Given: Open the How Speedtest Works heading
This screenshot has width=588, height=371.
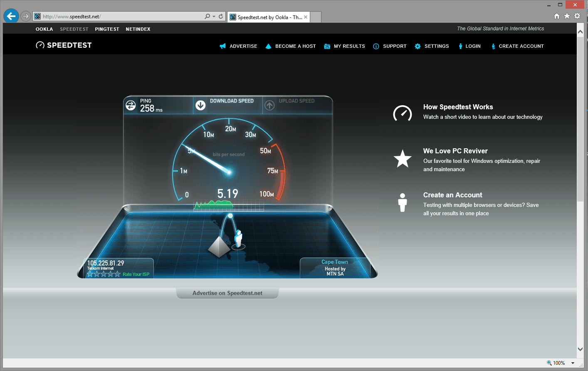Looking at the screenshot, I should 458,107.
